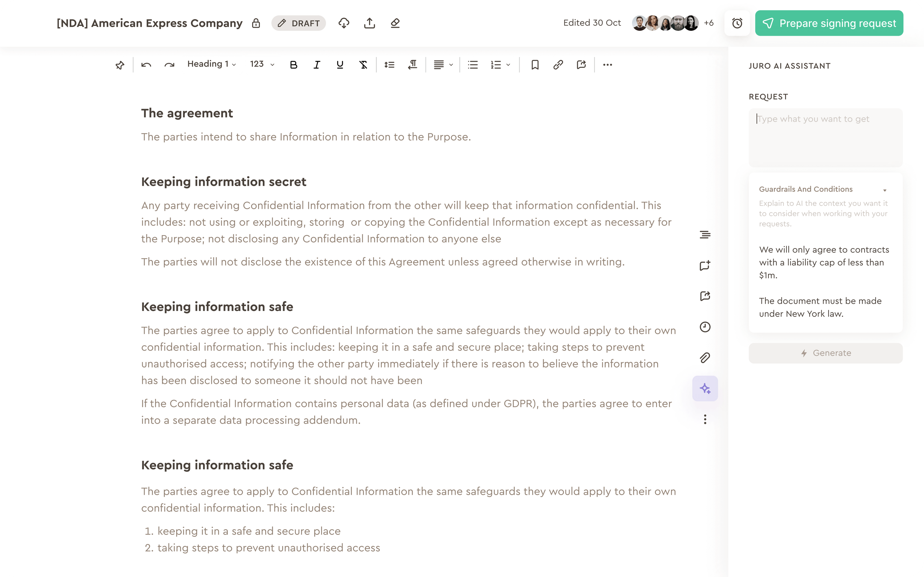The width and height of the screenshot is (924, 577).
Task: Collapse the Guardrails And Conditions section
Action: click(885, 189)
